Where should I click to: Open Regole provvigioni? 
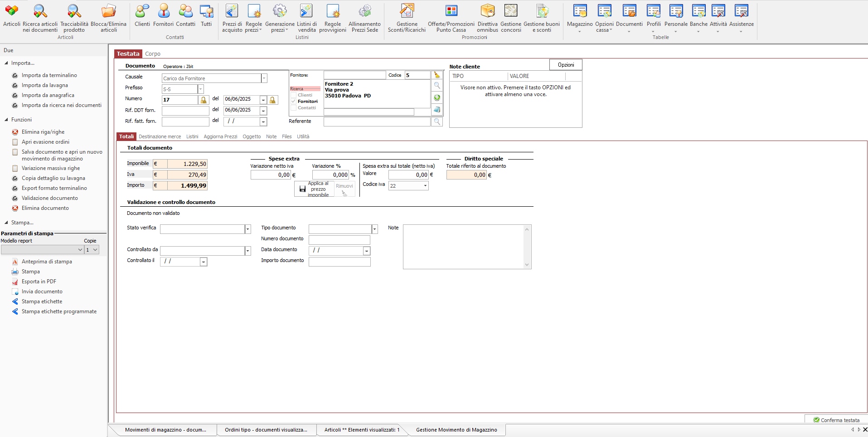coord(333,18)
